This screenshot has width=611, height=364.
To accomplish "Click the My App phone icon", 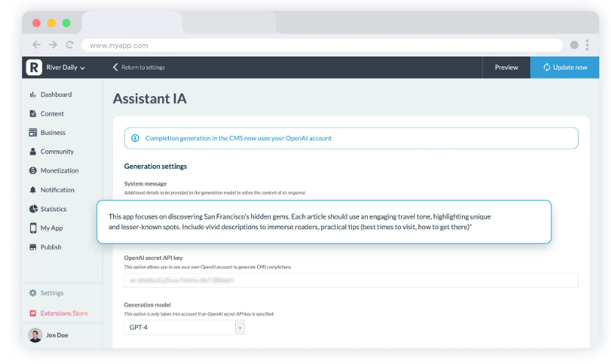I will tap(33, 228).
